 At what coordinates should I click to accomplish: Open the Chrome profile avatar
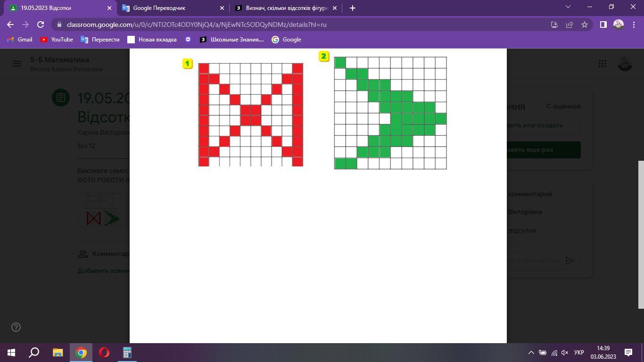tap(619, 25)
